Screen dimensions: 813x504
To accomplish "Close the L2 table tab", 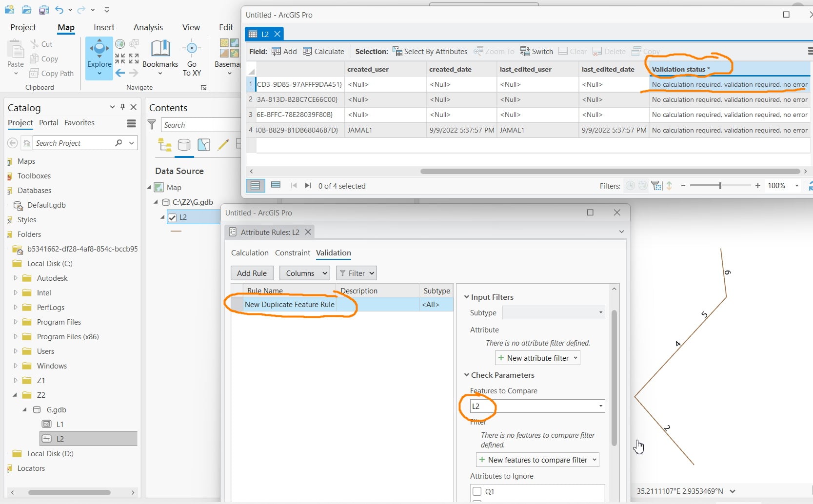I will [x=277, y=34].
